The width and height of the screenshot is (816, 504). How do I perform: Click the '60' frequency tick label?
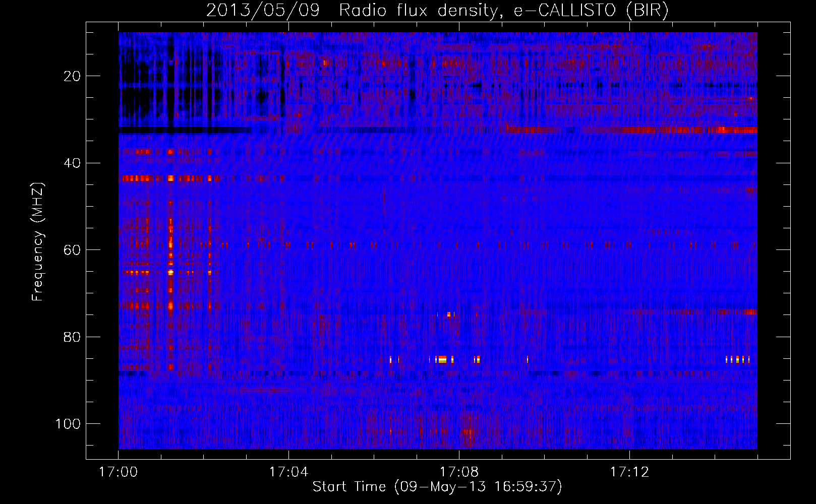[x=72, y=250]
